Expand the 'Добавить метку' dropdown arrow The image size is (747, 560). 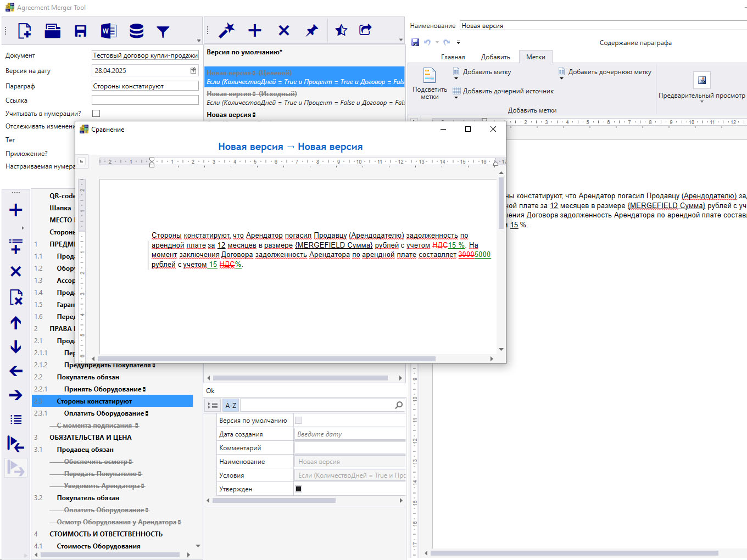point(456,79)
